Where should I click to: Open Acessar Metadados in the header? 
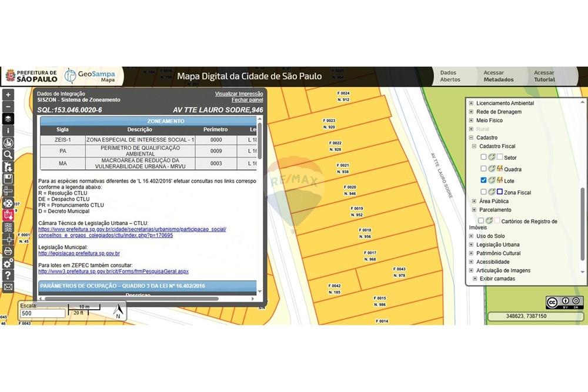[498, 76]
